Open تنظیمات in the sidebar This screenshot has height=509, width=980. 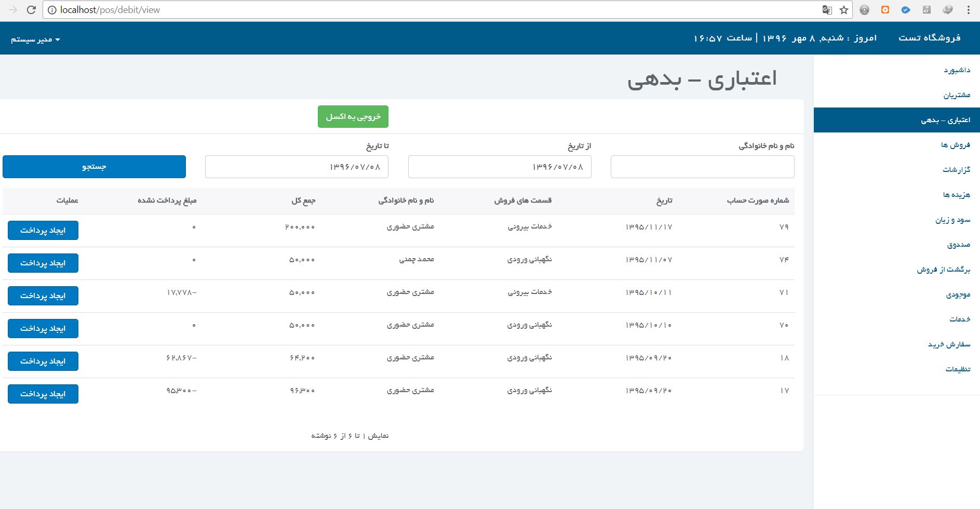pos(958,369)
